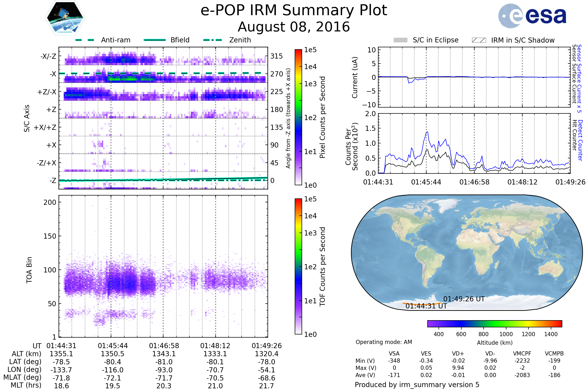Click the TOF Counts per Second colorbar
Viewport: 588px width, 392px height.
click(298, 266)
